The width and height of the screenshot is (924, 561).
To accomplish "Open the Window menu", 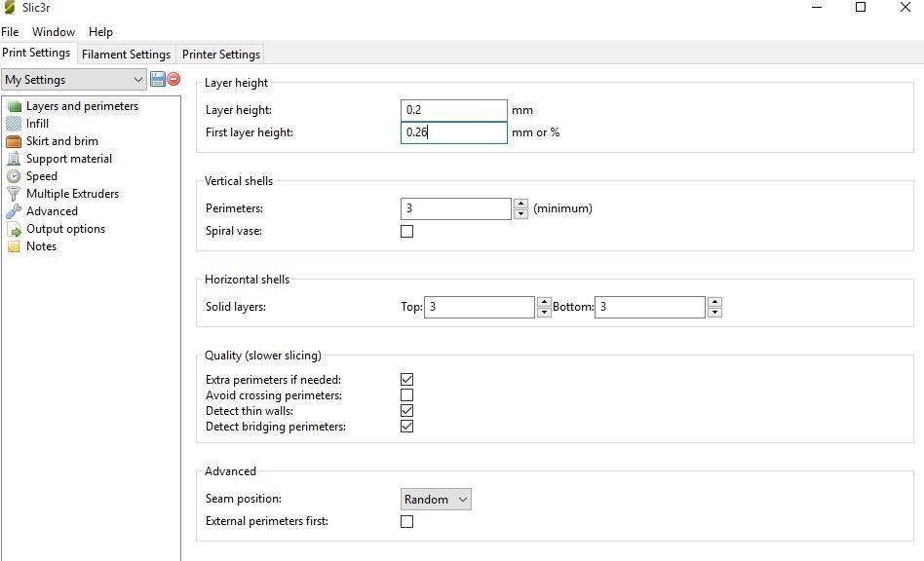I will (54, 32).
